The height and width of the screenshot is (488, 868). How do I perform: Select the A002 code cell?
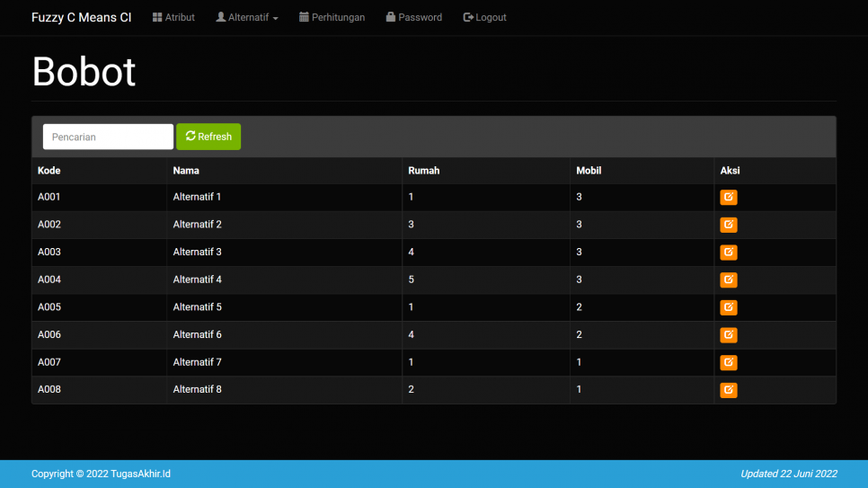[99, 225]
